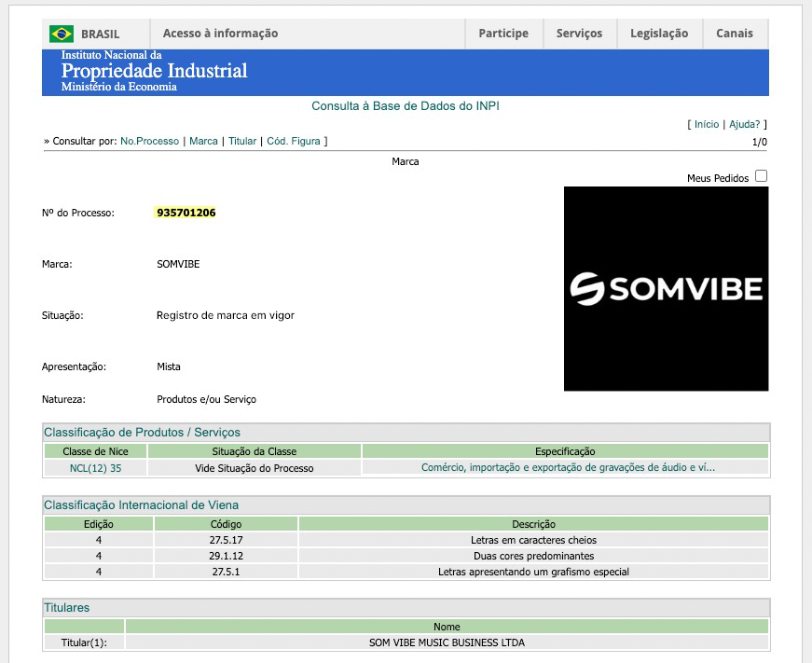Click the Titular(1): row label

[84, 642]
